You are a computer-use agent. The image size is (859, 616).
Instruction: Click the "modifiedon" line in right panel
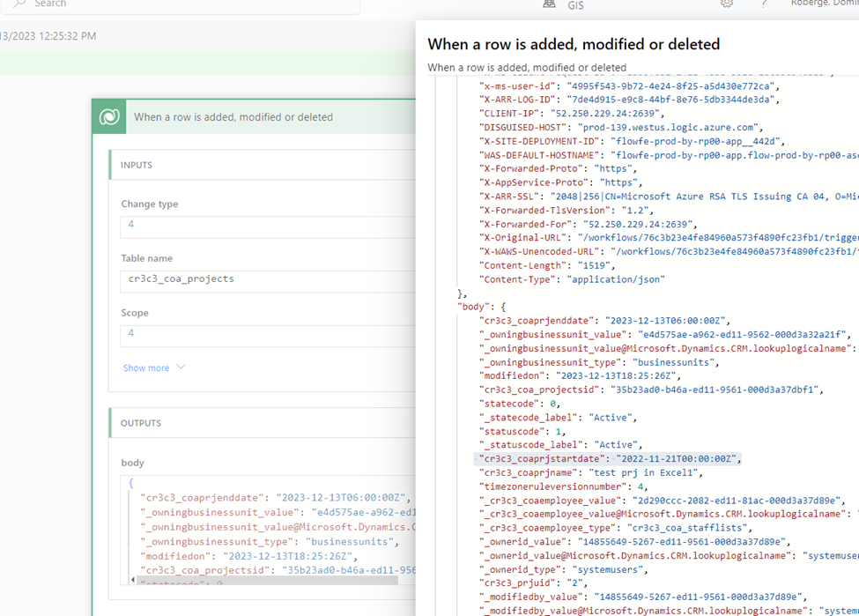580,375
